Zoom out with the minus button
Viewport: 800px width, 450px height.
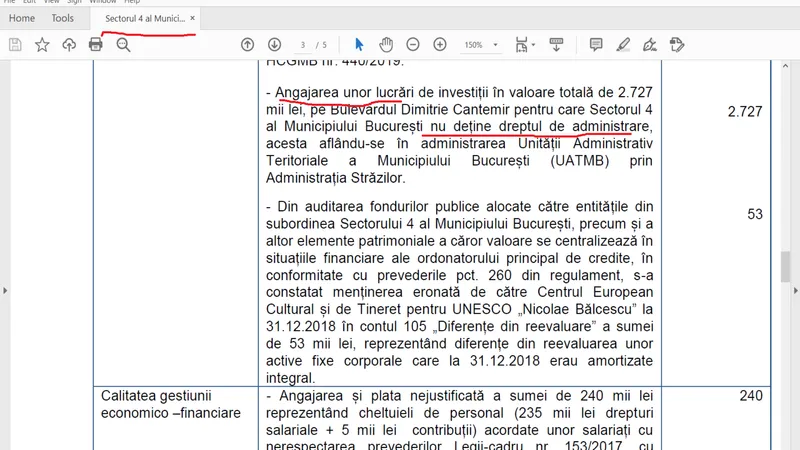(413, 45)
